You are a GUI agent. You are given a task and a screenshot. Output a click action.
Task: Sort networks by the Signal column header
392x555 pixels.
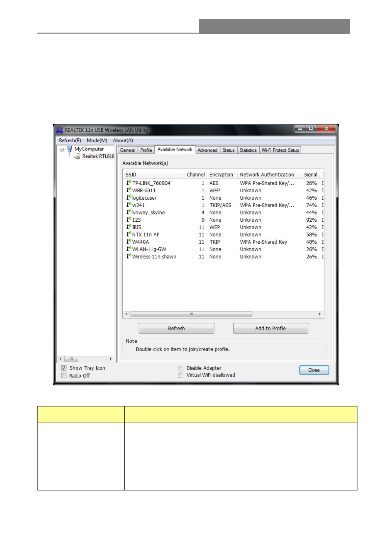pyautogui.click(x=310, y=175)
